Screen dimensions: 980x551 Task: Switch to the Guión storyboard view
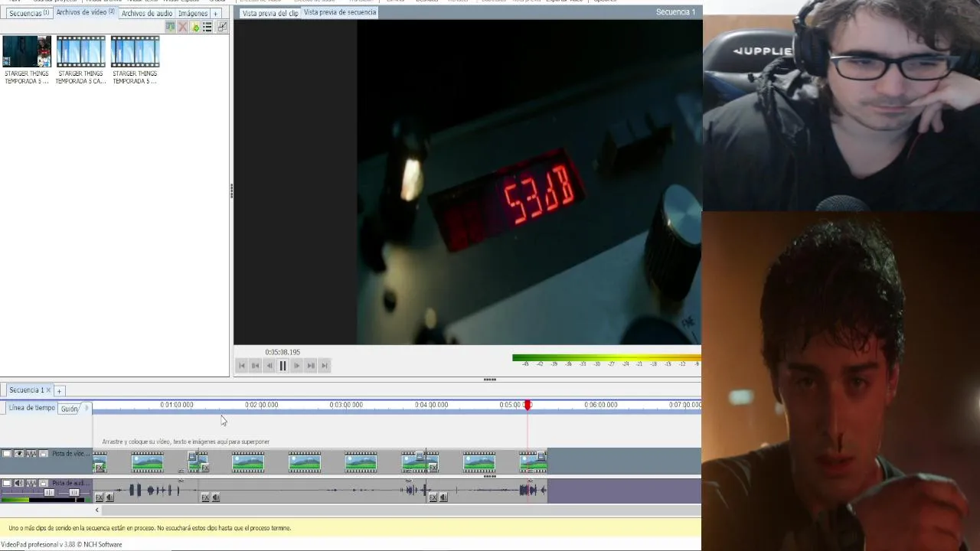click(70, 409)
